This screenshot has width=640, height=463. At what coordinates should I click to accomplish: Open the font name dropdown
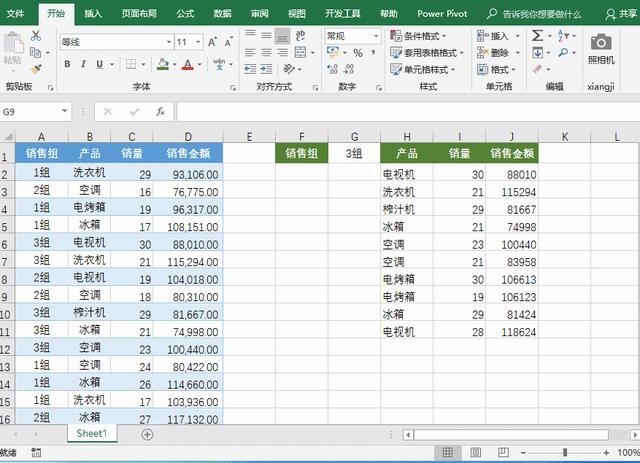(169, 42)
